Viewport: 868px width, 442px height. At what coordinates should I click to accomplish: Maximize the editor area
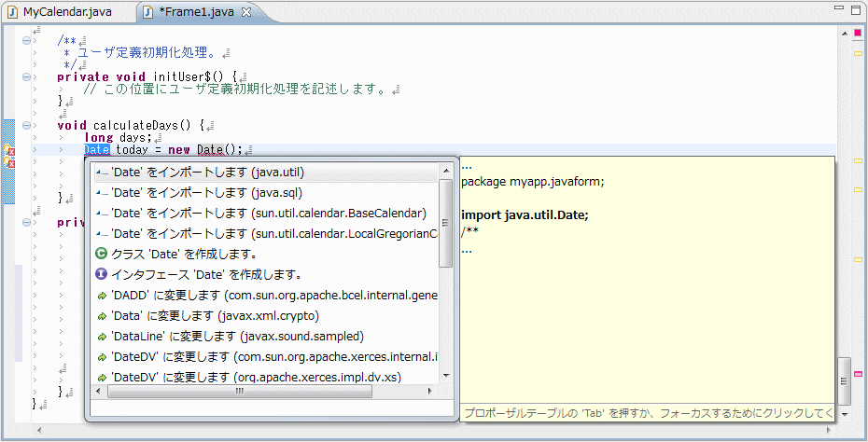pos(855,8)
